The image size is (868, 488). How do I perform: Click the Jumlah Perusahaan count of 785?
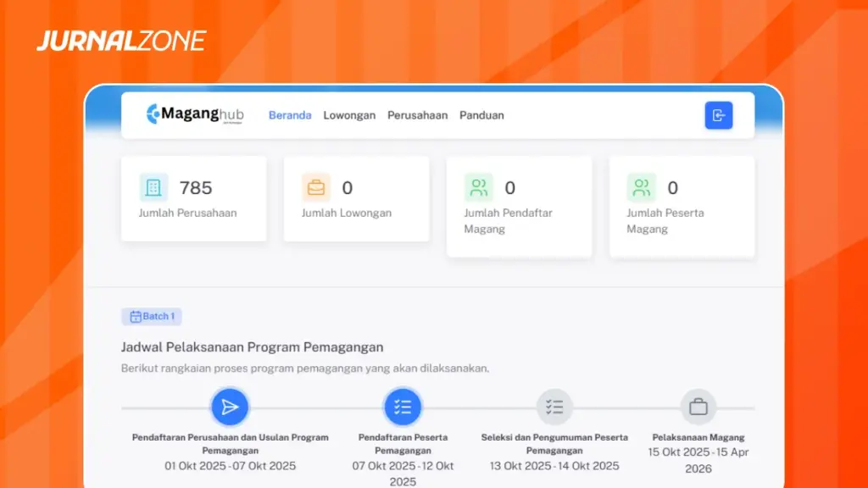tap(194, 186)
